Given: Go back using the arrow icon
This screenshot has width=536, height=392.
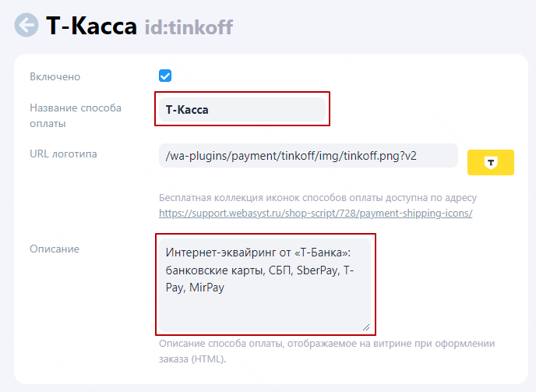Looking at the screenshot, I should [26, 25].
